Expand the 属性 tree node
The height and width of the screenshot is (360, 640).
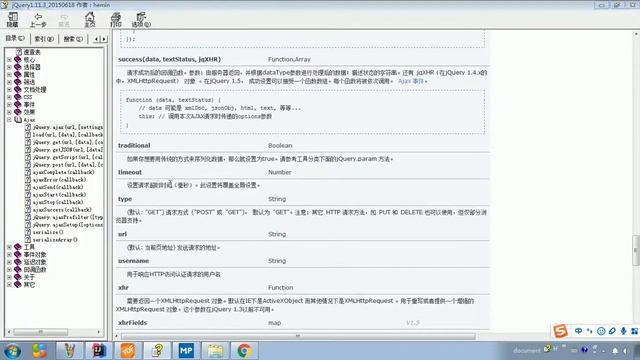9,75
